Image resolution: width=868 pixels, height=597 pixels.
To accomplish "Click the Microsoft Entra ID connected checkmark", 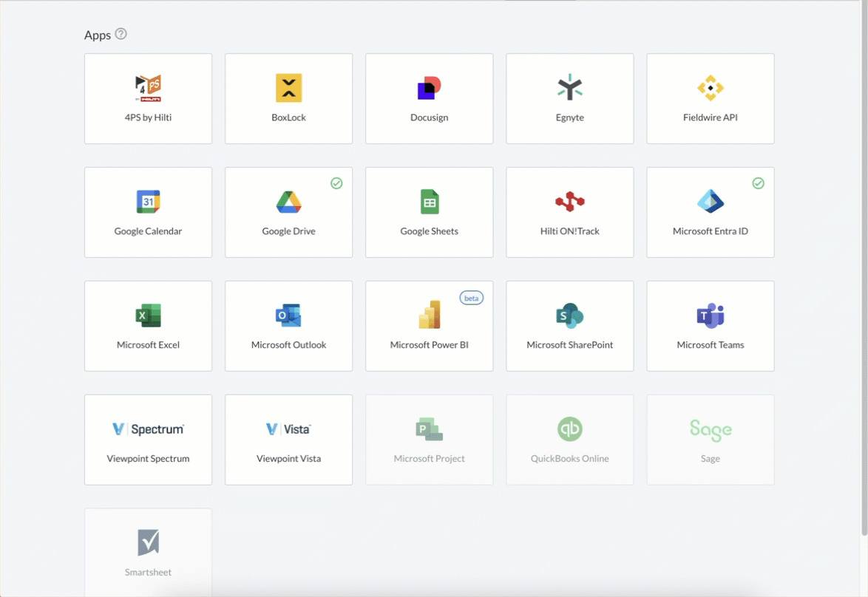I will pos(758,183).
